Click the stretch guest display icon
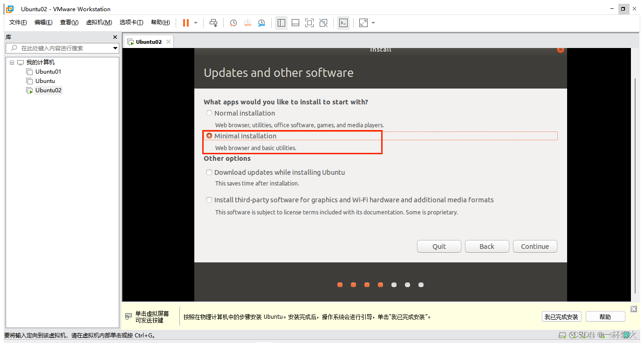 tap(363, 23)
